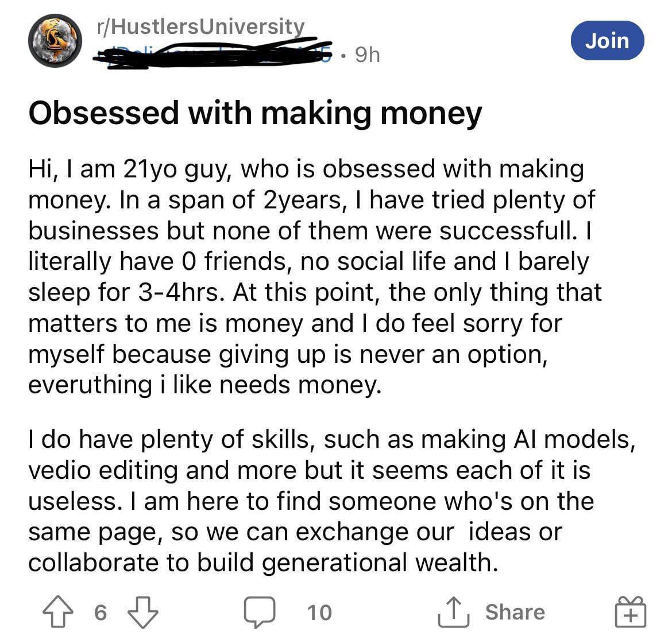The height and width of the screenshot is (635, 672).
Task: Click the '9h' post timestamp
Action: [x=368, y=55]
